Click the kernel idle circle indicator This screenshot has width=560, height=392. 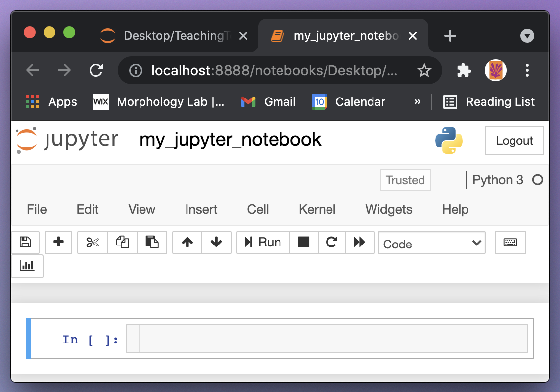(538, 180)
